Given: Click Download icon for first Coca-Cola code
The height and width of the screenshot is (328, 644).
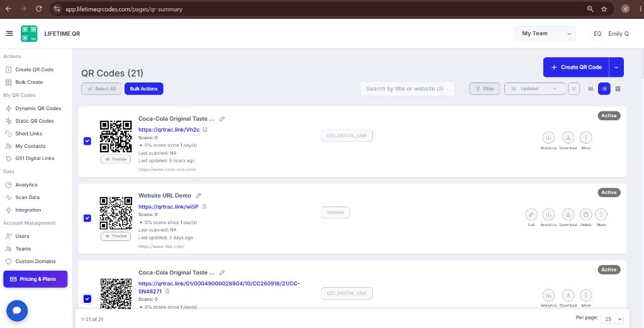Looking at the screenshot, I should tap(568, 137).
